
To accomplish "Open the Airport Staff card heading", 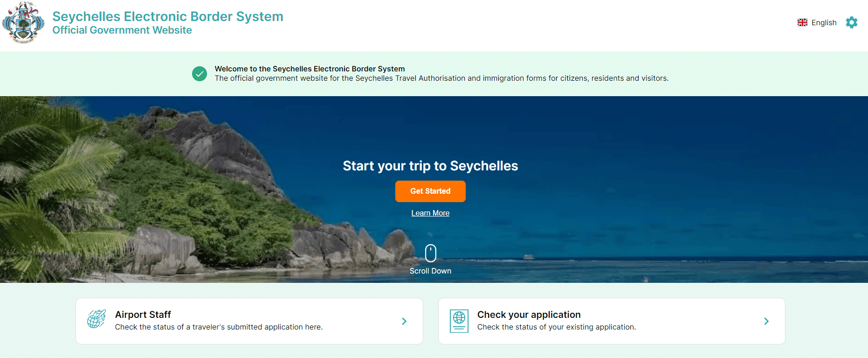I will pyautogui.click(x=143, y=315).
